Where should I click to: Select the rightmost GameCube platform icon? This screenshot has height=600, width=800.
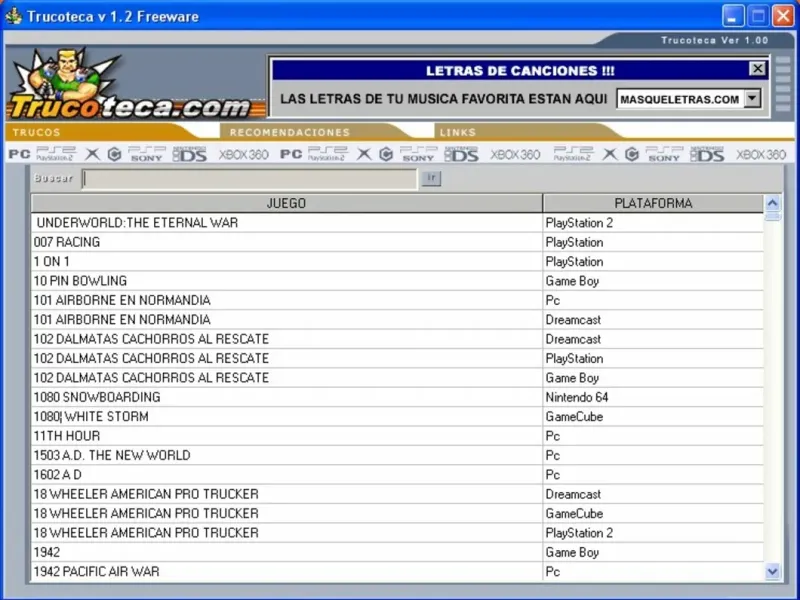click(x=632, y=154)
